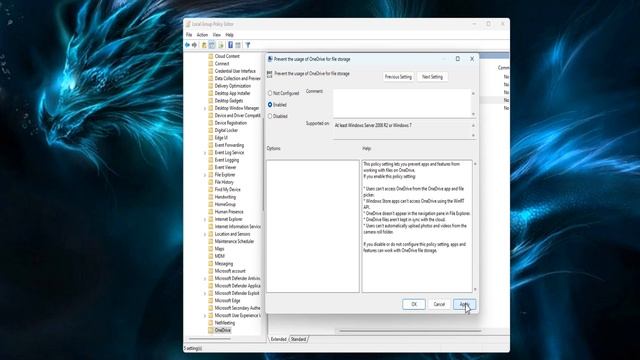Select Digital Locker in tree

click(x=226, y=131)
